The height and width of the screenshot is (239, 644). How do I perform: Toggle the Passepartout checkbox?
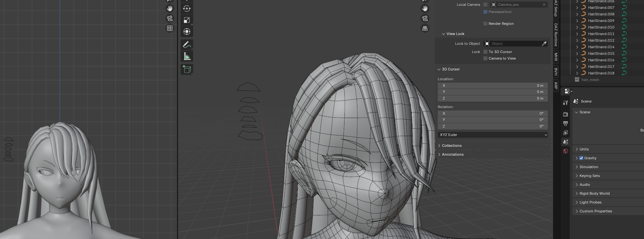(485, 12)
